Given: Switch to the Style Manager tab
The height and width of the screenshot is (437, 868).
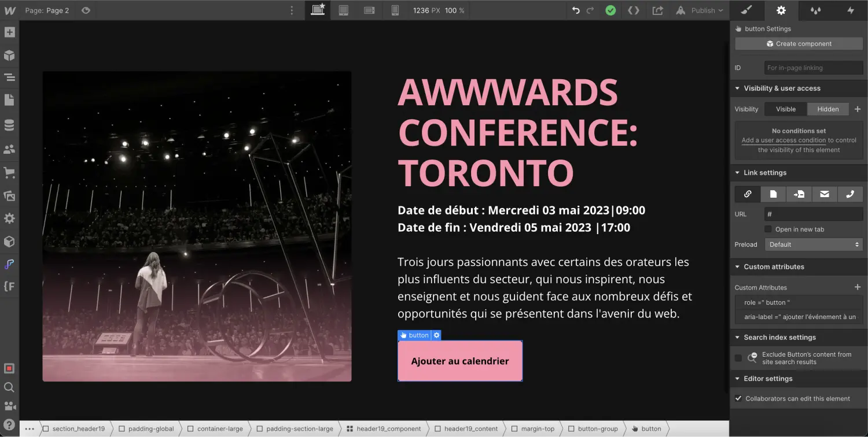Looking at the screenshot, I should (816, 10).
